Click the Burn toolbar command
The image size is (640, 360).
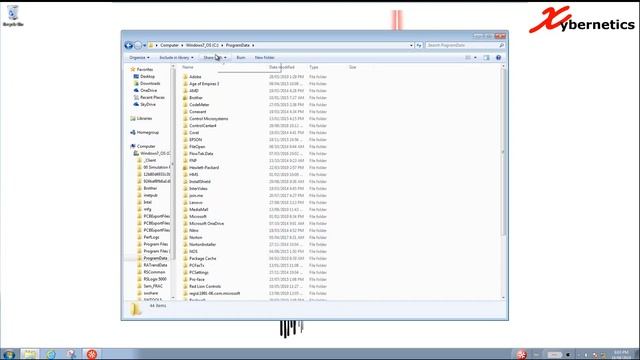coord(241,58)
